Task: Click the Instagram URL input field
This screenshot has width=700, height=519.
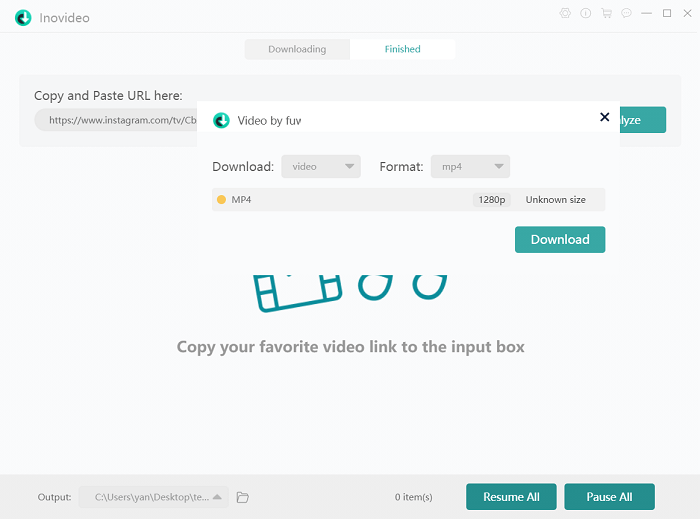Action: (116, 120)
